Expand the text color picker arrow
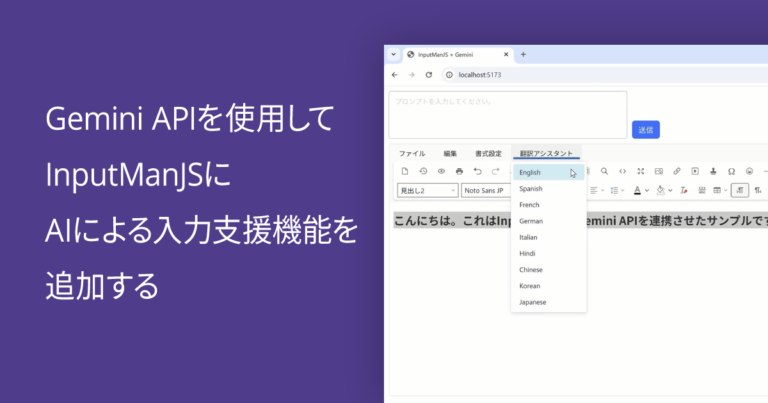This screenshot has width=768, height=403. 647,190
